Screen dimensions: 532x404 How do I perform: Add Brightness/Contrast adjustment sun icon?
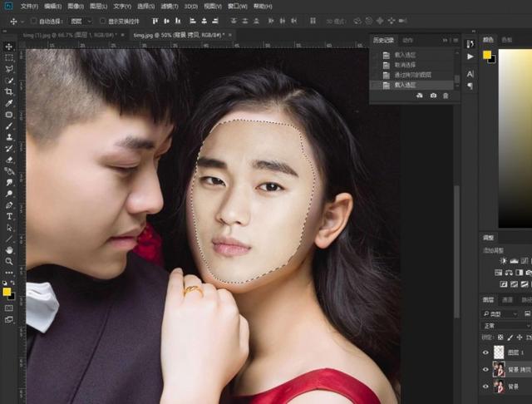point(503,261)
